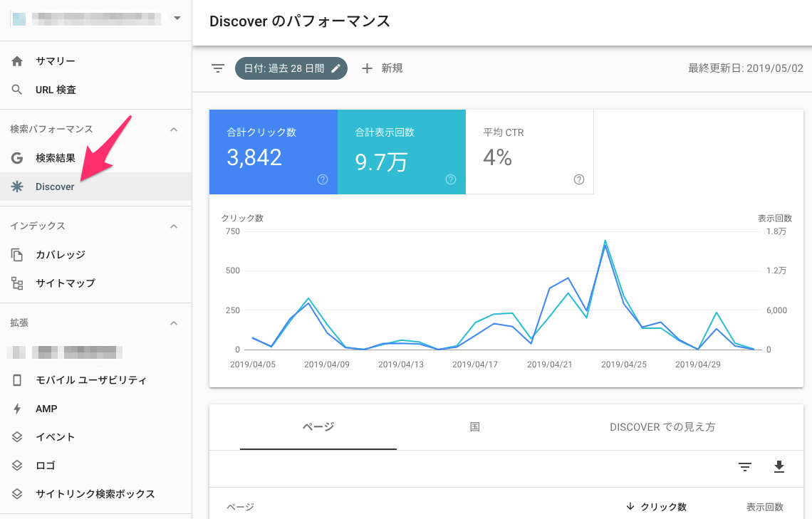Toggle off the 合計クリック数 metric card

273,151
